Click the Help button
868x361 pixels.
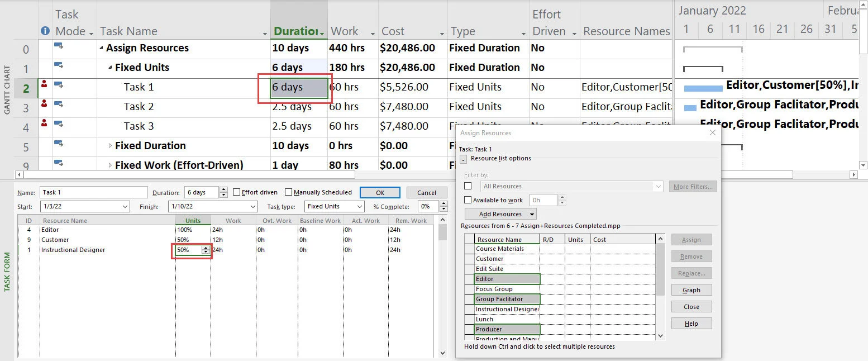[691, 324]
